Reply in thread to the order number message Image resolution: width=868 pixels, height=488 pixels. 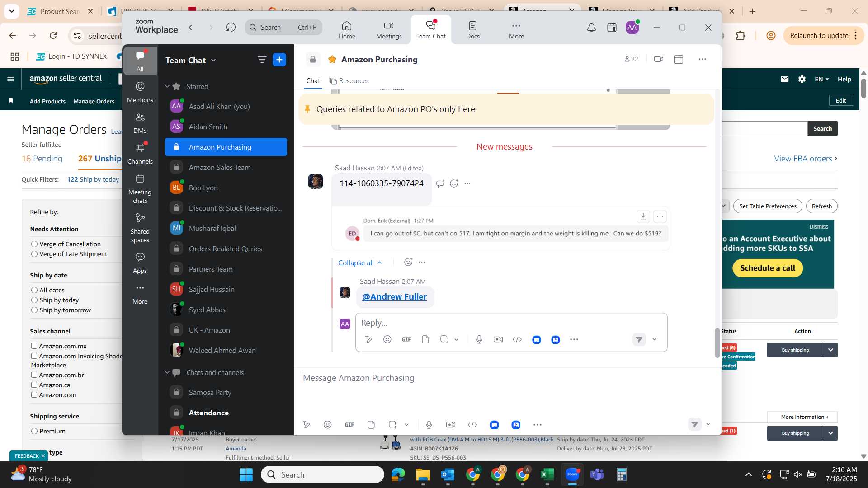(x=440, y=183)
